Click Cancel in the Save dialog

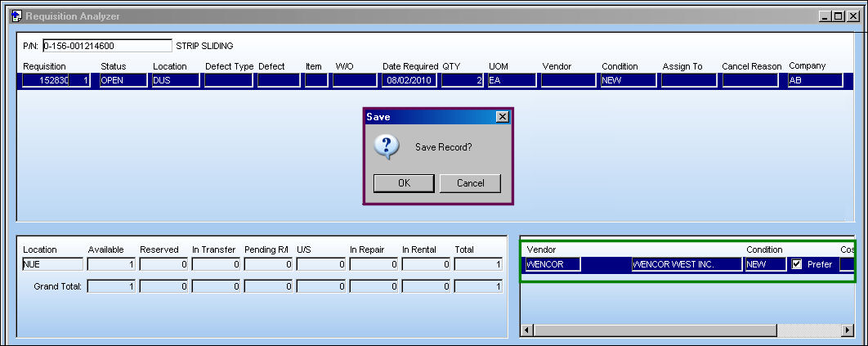pyautogui.click(x=470, y=183)
